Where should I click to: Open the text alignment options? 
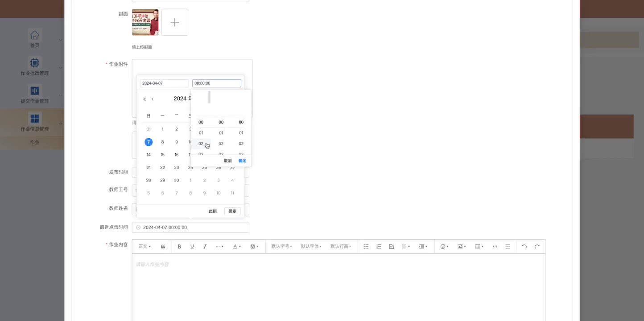pos(406,247)
